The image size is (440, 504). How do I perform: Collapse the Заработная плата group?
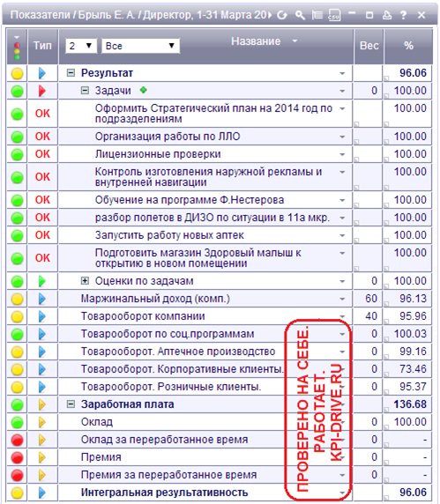[x=71, y=404]
